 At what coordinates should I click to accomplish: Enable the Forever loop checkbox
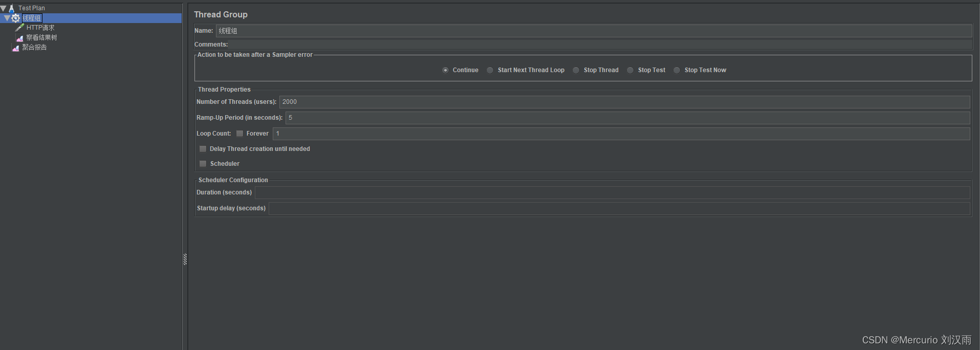(x=239, y=134)
